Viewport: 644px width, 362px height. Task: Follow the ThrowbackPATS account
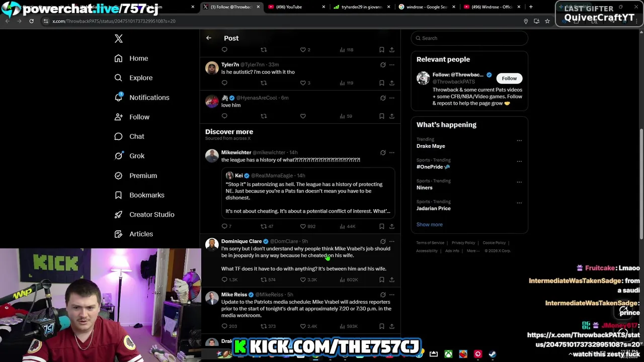pyautogui.click(x=509, y=78)
